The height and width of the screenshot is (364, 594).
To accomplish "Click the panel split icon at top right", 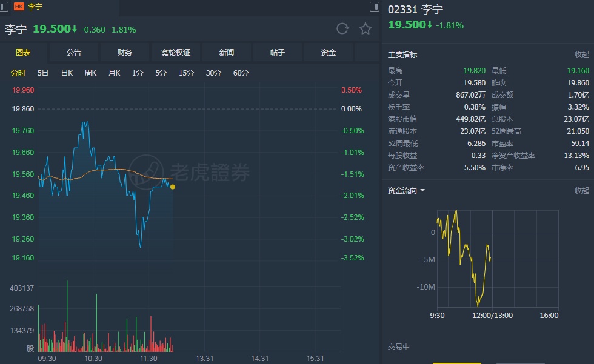I will click(375, 6).
